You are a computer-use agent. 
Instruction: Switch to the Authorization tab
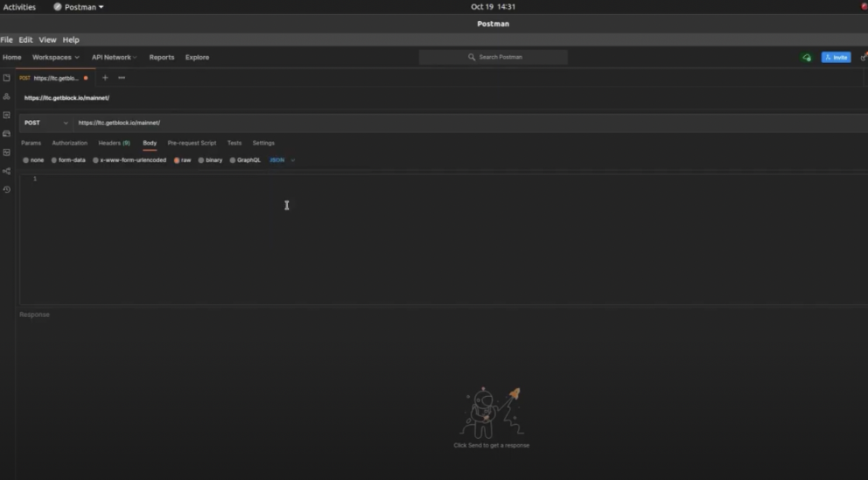click(x=70, y=143)
